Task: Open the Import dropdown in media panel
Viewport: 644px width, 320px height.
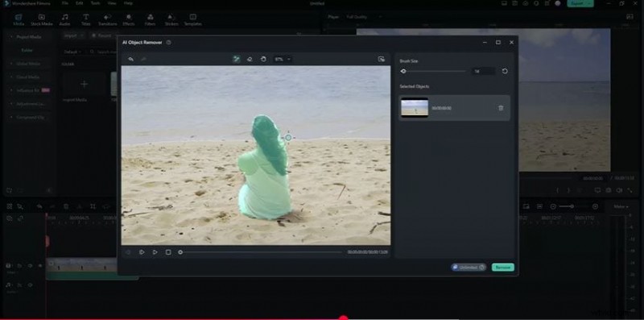Action: 73,35
